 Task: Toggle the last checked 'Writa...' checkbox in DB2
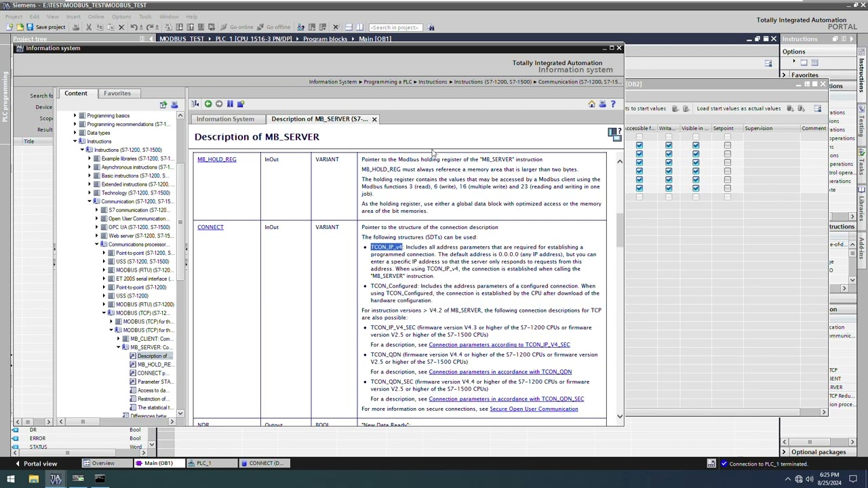coord(669,188)
